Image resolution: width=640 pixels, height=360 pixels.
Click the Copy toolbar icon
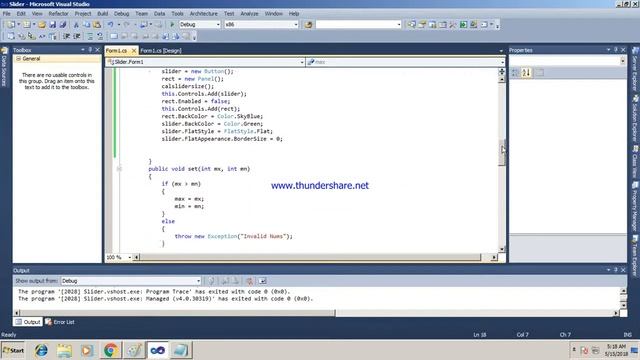(87, 24)
